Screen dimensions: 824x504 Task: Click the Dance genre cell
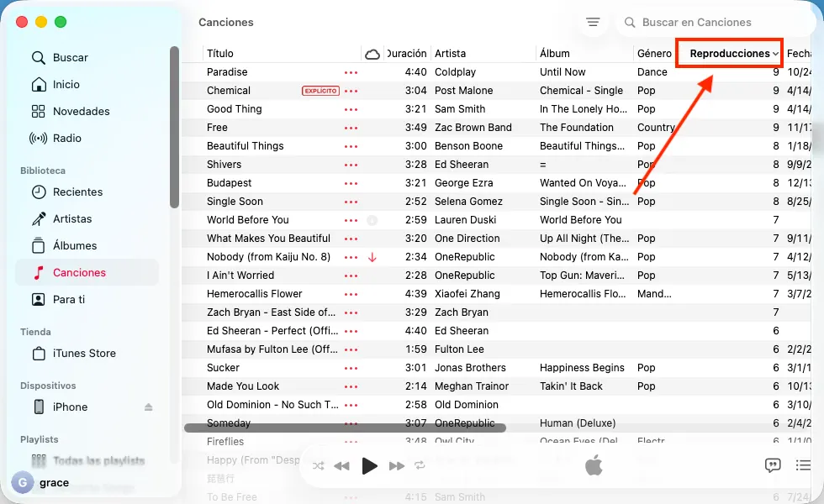652,72
